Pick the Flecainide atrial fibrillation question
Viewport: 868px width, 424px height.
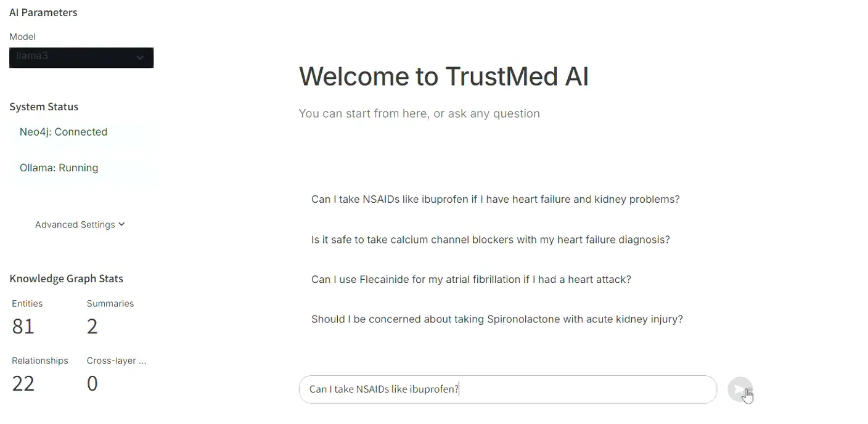tap(471, 279)
